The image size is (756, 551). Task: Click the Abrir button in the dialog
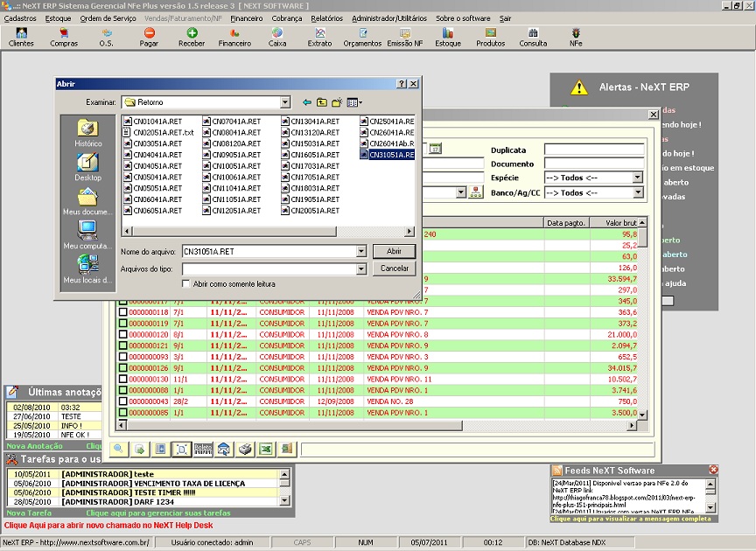(x=393, y=253)
